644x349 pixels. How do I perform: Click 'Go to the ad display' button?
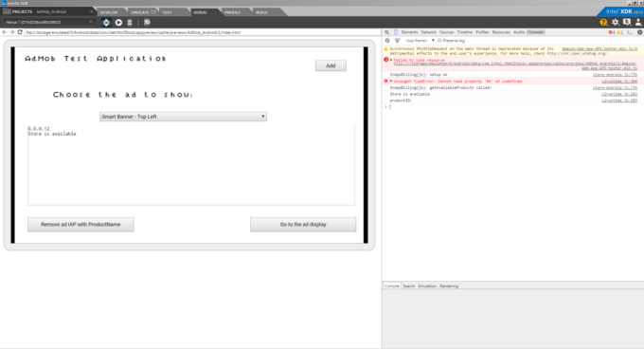point(303,225)
